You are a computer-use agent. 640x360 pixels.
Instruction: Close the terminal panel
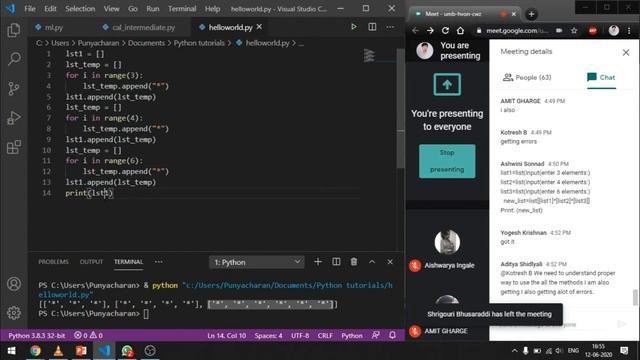coord(390,262)
